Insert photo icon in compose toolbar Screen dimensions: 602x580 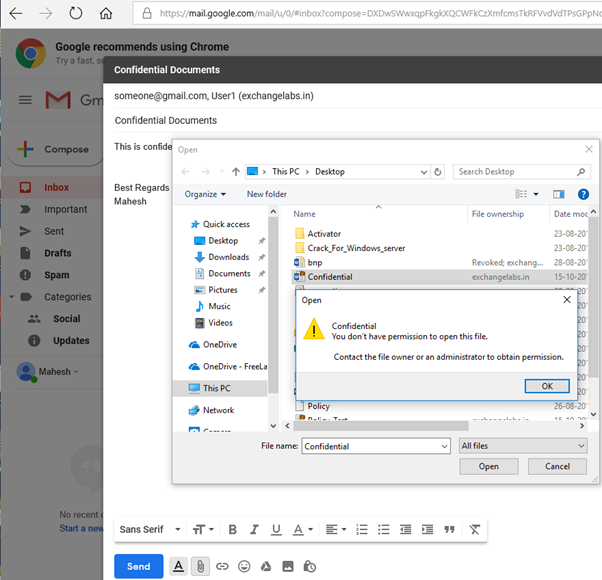coord(288,566)
